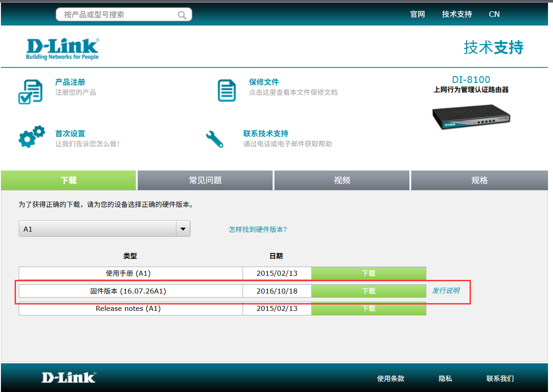Click the DI-8100 router product image
The image size is (553, 392).
tap(471, 117)
